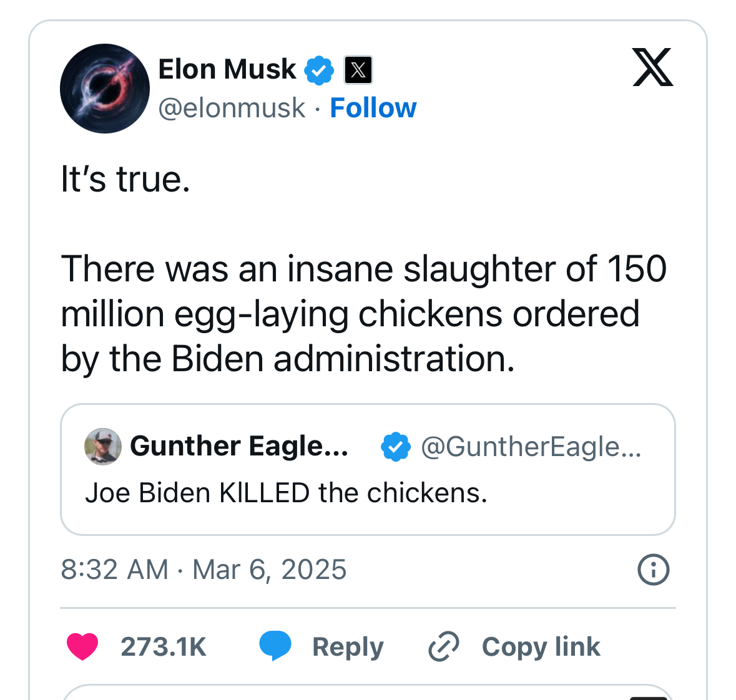Screen dimensions: 736x700
Task: Click the X logo in the top corner
Action: 652,67
